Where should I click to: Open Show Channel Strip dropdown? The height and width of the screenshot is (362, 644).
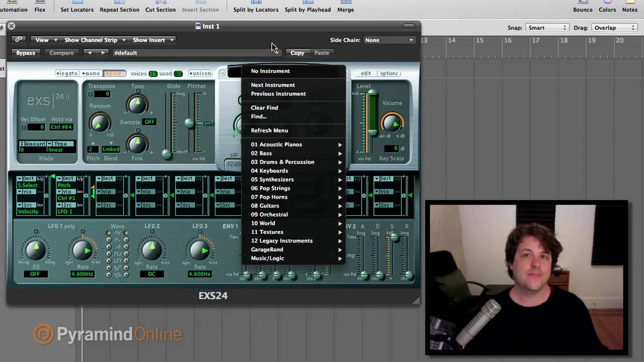(95, 40)
